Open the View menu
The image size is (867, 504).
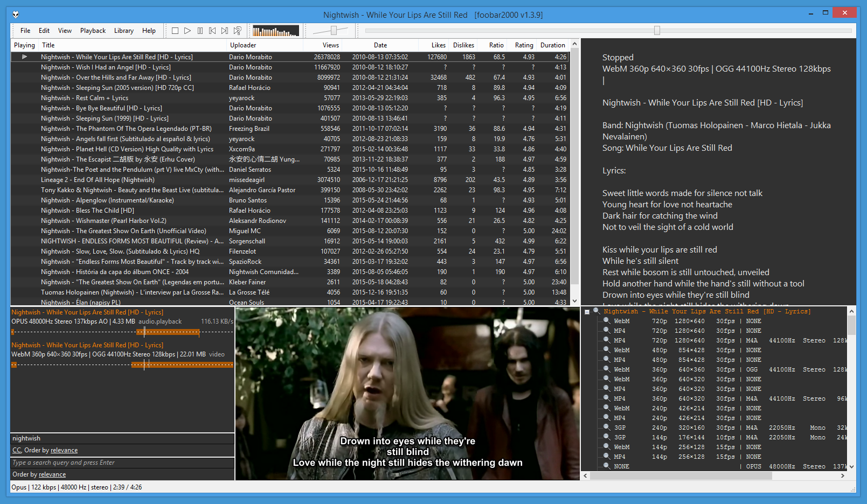click(x=65, y=31)
